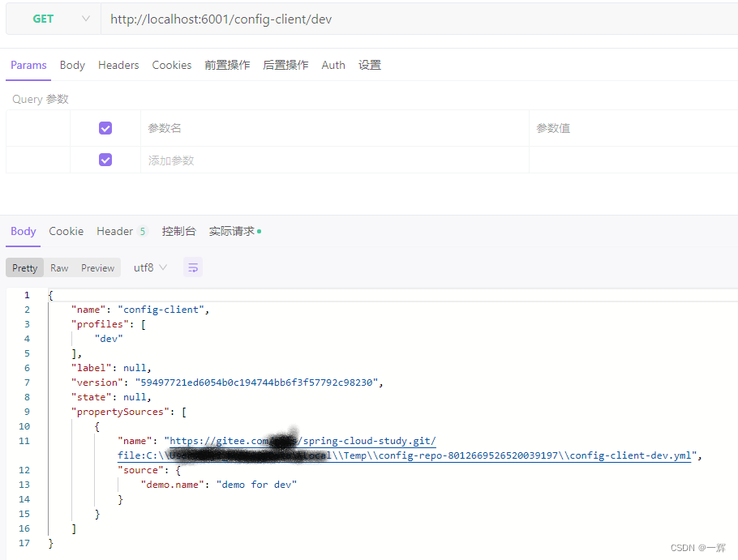The height and width of the screenshot is (560, 738).
Task: Select the Raw view button
Action: pos(59,267)
